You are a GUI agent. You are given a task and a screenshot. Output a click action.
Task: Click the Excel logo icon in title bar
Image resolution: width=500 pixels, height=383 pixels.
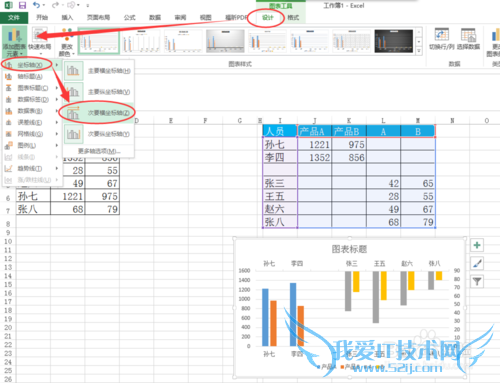pyautogui.click(x=8, y=5)
